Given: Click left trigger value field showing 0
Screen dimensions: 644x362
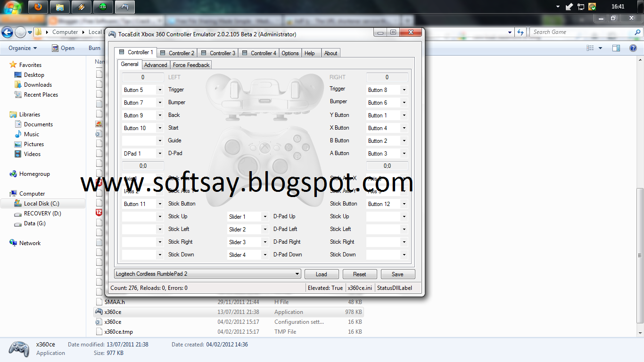Looking at the screenshot, I should pos(143,77).
